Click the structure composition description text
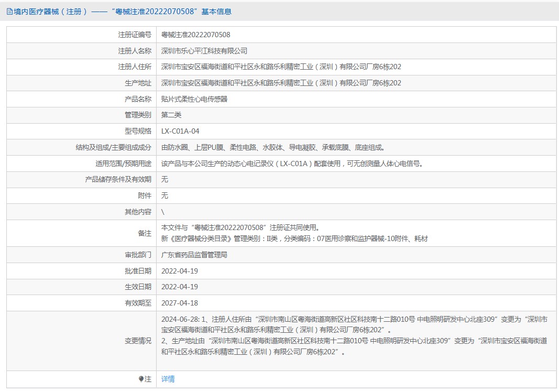559x392 pixels. point(269,147)
